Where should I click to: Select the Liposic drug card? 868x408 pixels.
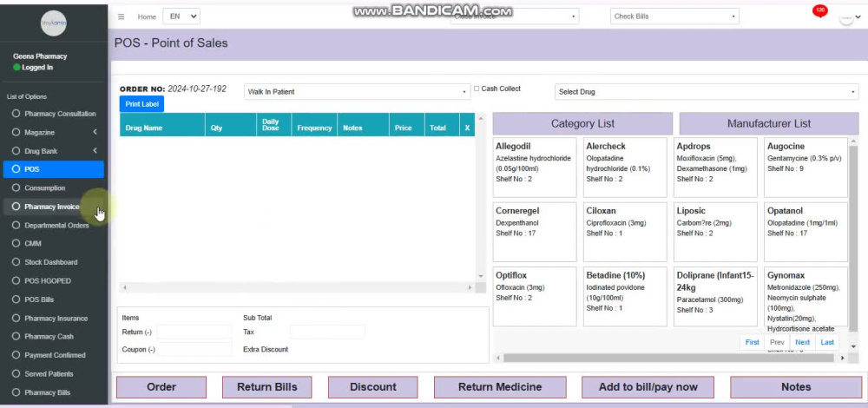tap(716, 232)
